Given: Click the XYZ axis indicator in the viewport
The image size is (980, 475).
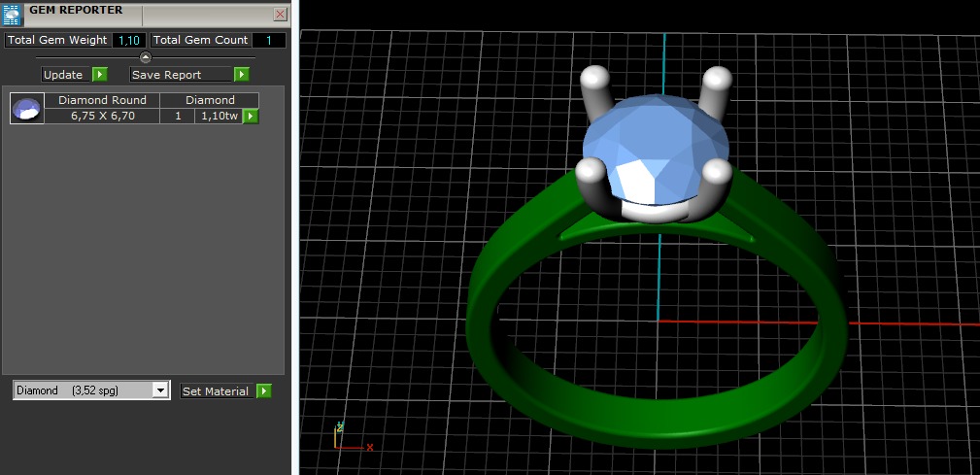Looking at the screenshot, I should point(352,437).
